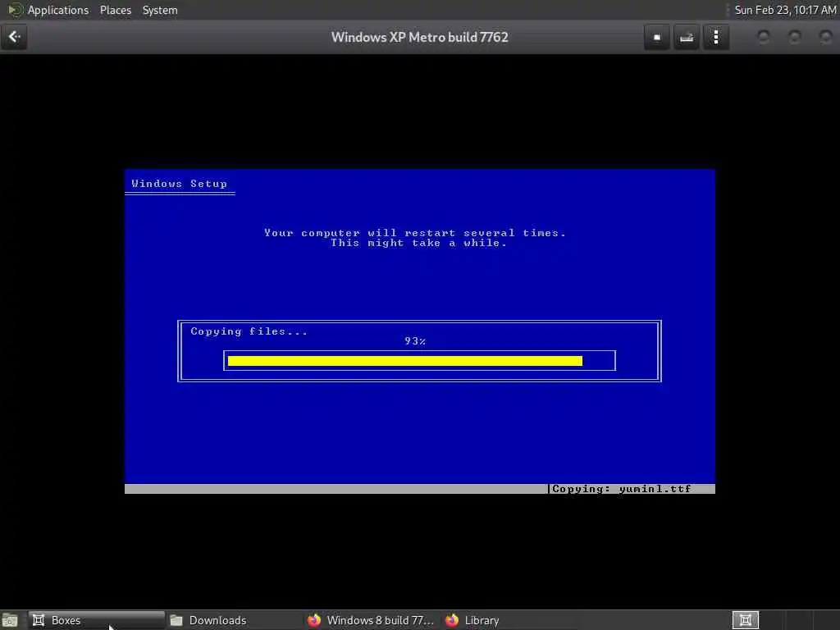The image size is (840, 630).
Task: Click the middle faded window control button
Action: click(794, 37)
